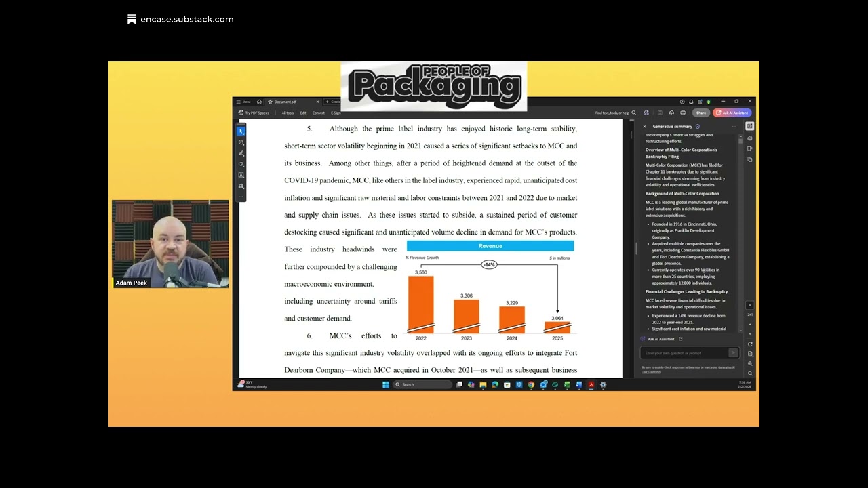Close the Generative summary panel
This screenshot has height=488, width=868.
click(644, 126)
